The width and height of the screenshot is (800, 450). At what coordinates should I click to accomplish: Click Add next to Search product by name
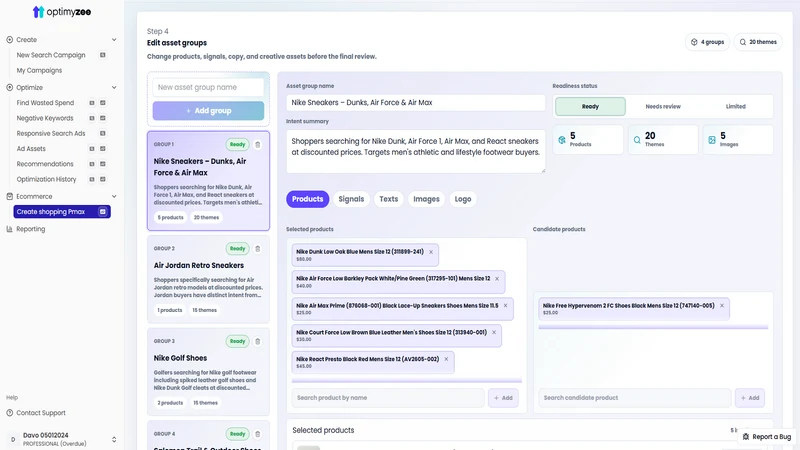click(x=504, y=398)
